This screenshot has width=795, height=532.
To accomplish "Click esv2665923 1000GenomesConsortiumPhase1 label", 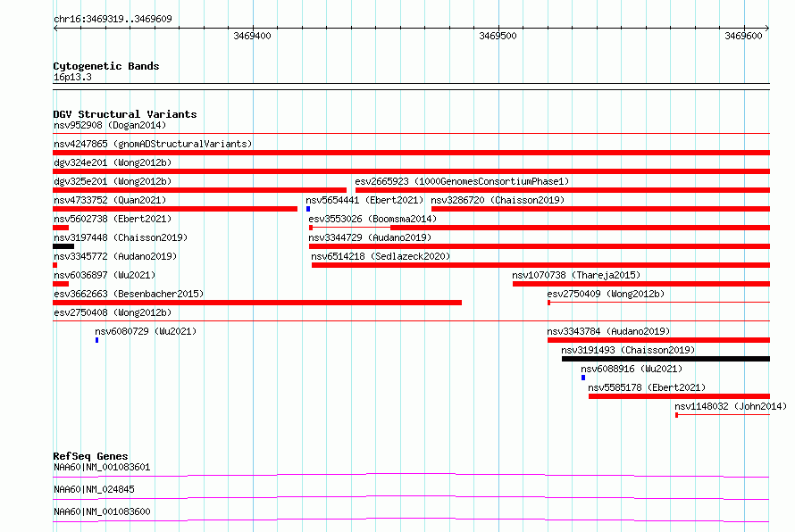I will point(462,181).
